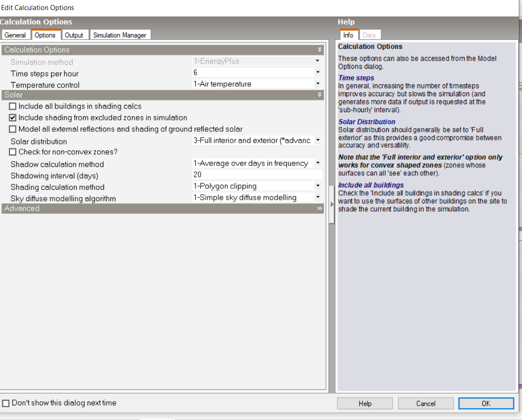522x420 pixels.
Task: Click the Help button
Action: coord(365,403)
